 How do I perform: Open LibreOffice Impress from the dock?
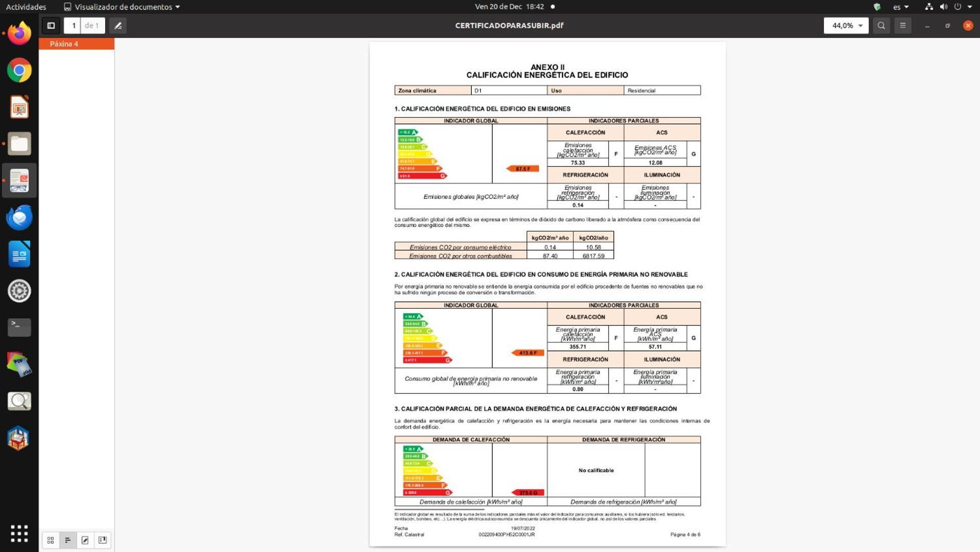(19, 107)
